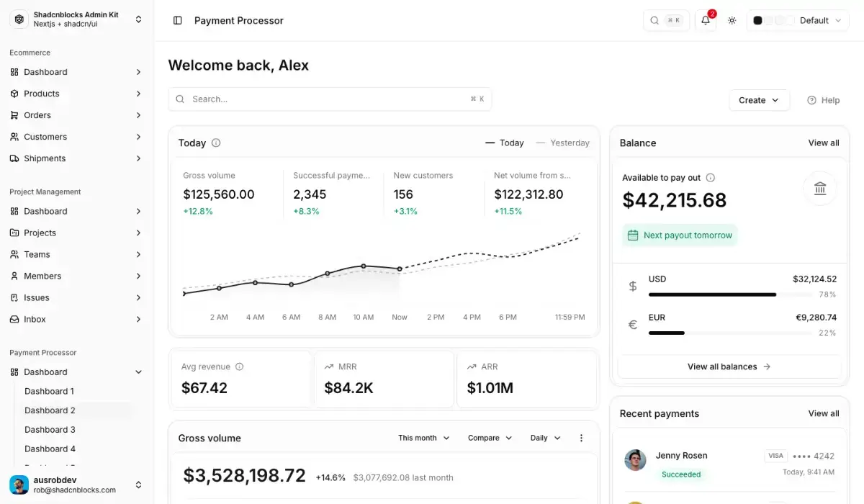The height and width of the screenshot is (504, 864).
Task: Open the Daily interval dropdown
Action: coord(545,438)
